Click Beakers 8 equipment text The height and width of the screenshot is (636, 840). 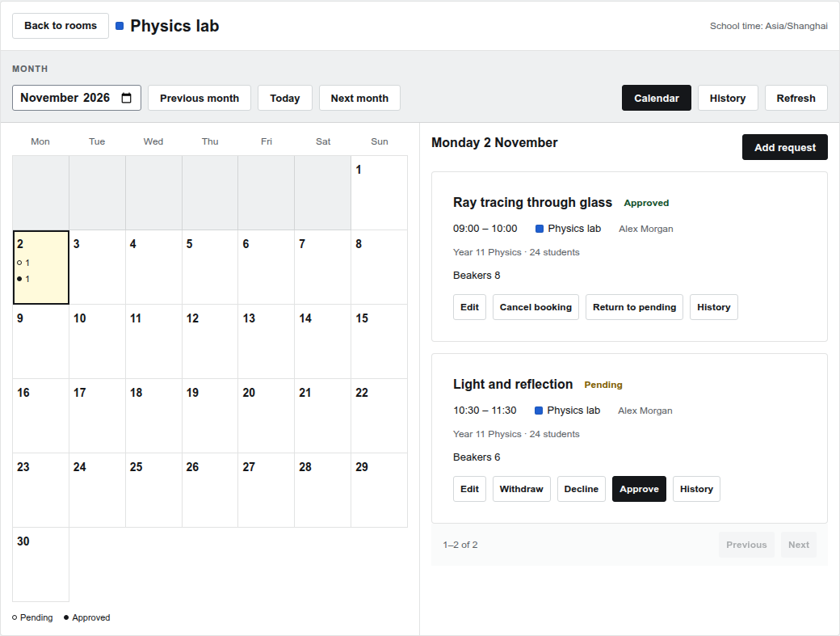477,276
